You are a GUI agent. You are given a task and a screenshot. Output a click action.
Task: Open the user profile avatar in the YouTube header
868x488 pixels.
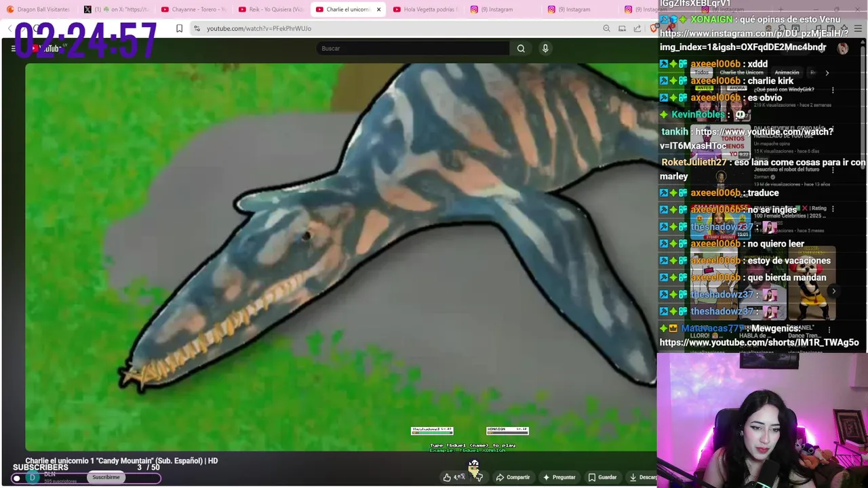[x=842, y=49]
